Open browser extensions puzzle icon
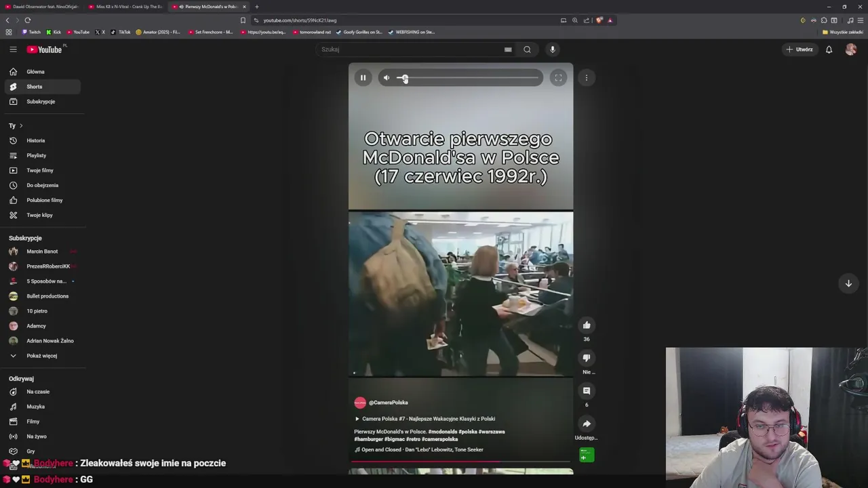The height and width of the screenshot is (488, 868). (x=824, y=20)
